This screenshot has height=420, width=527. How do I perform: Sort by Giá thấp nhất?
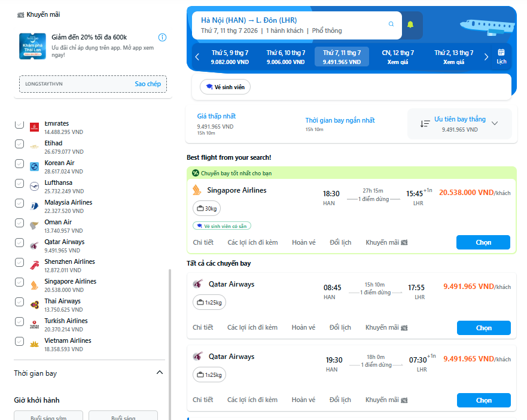pyautogui.click(x=217, y=124)
